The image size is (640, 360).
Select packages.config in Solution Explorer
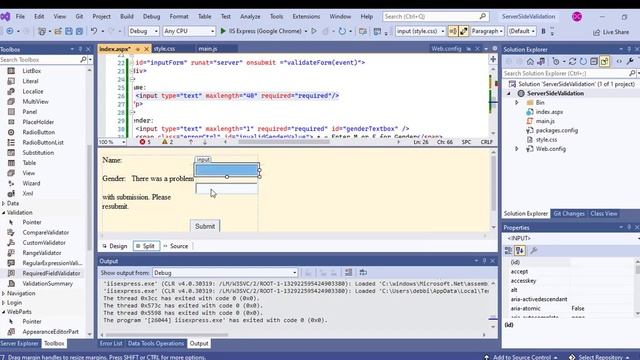(556, 131)
